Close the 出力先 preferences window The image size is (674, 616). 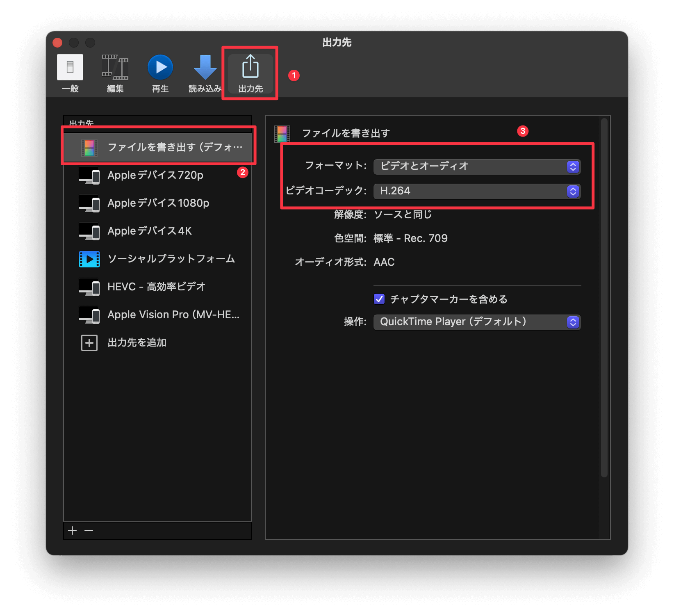tap(57, 43)
